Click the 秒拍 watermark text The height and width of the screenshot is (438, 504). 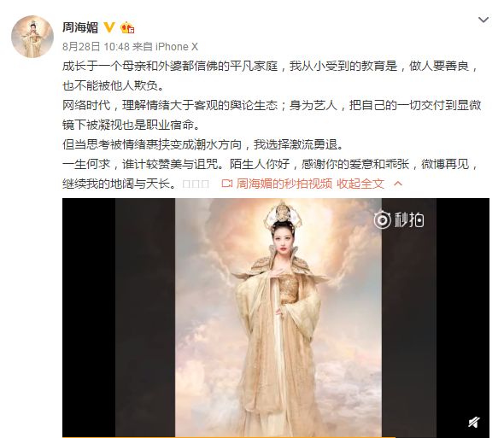[409, 220]
